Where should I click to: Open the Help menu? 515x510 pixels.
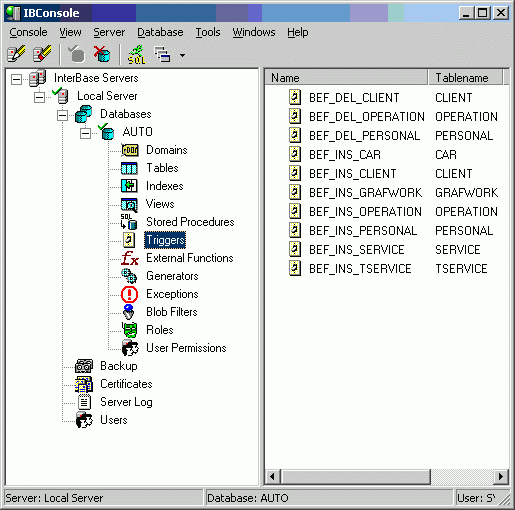pyautogui.click(x=298, y=32)
